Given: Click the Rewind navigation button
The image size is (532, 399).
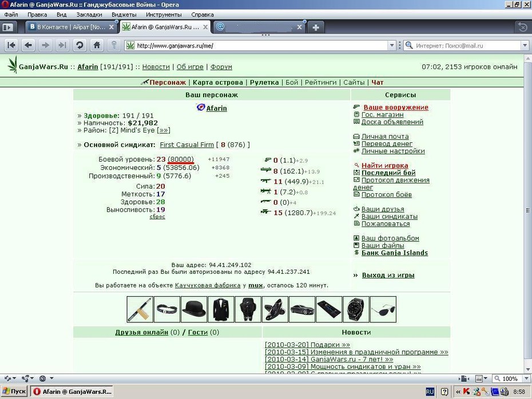Looking at the screenshot, I should [x=11, y=45].
